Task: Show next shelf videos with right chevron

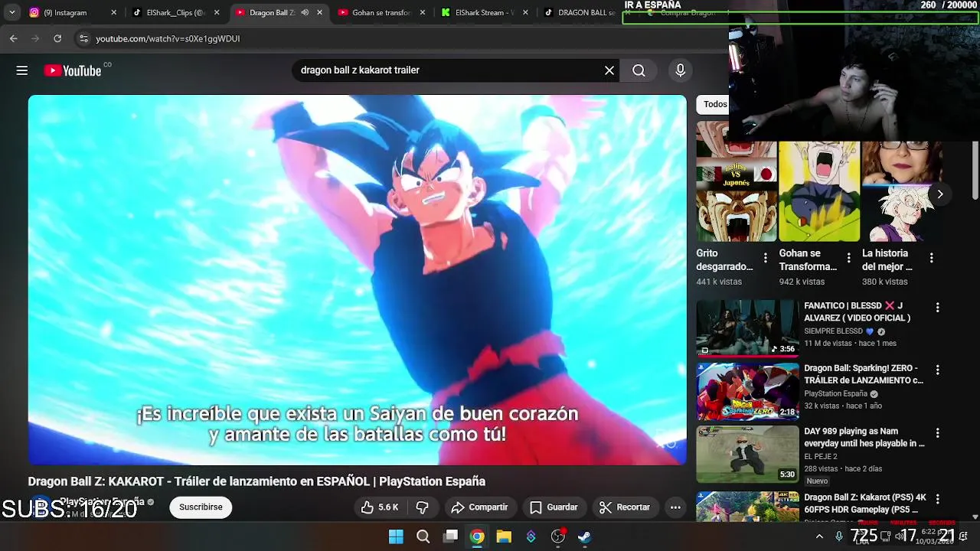Action: click(x=940, y=194)
